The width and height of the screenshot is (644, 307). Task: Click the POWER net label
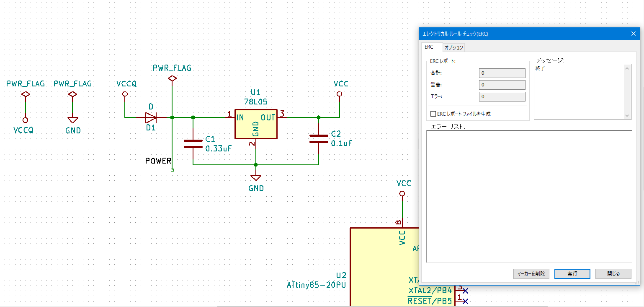tap(158, 161)
